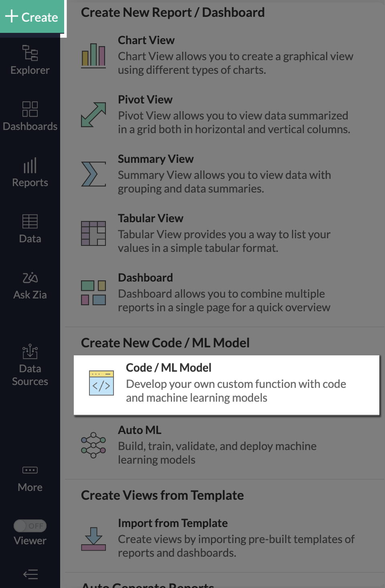Viewport: 385px width, 588px height.
Task: Open Data Sources in the sidebar
Action: point(30,364)
